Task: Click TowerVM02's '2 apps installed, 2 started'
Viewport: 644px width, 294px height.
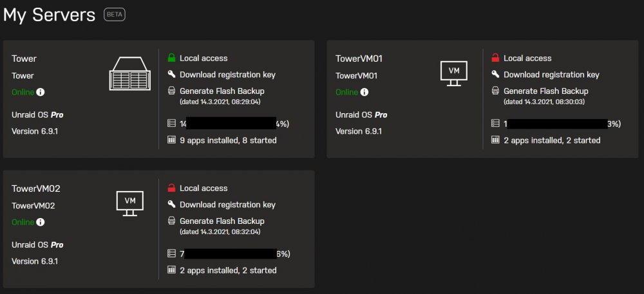Action: pyautogui.click(x=229, y=270)
